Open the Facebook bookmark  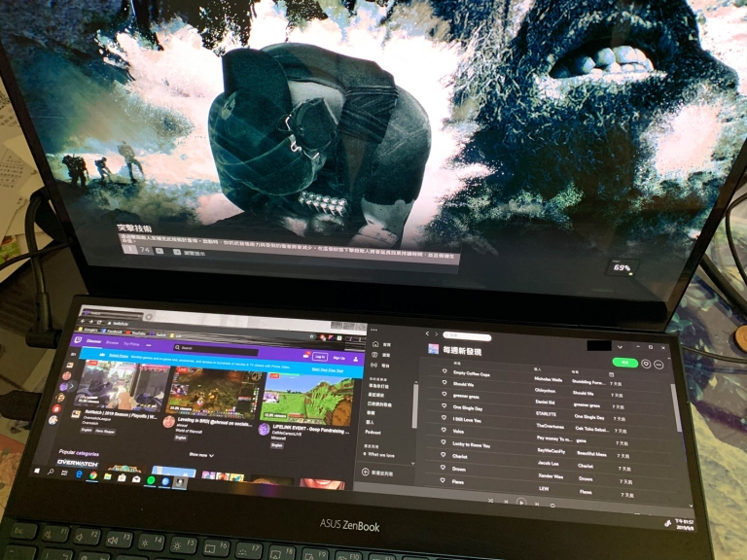112,331
